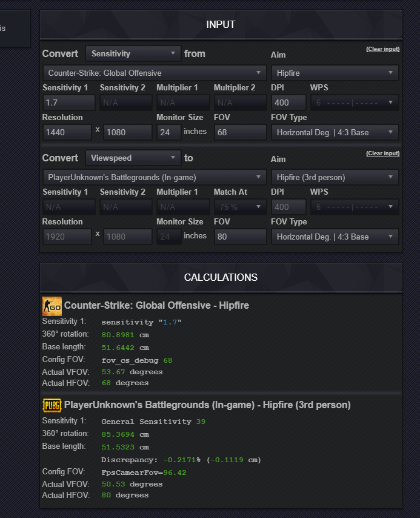Viewport: 420px width, 518px height.
Task: Open the Convert Sensitivity dropdown
Action: click(x=133, y=53)
